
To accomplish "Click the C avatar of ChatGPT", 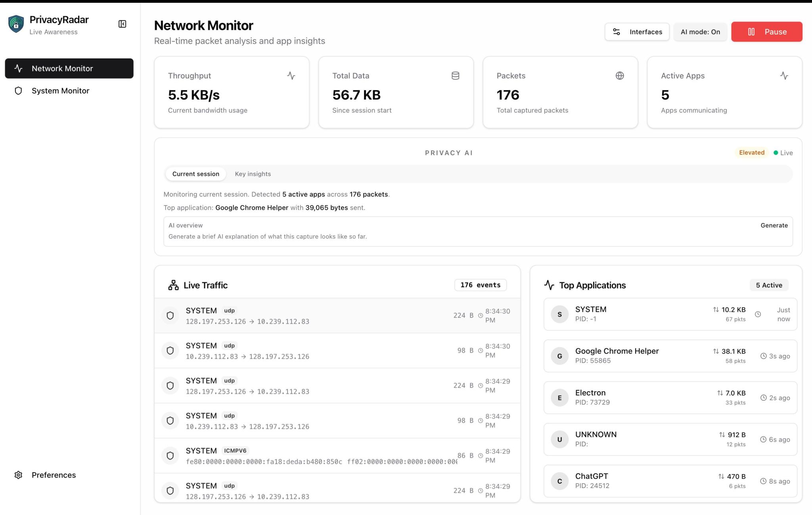I will tap(559, 481).
